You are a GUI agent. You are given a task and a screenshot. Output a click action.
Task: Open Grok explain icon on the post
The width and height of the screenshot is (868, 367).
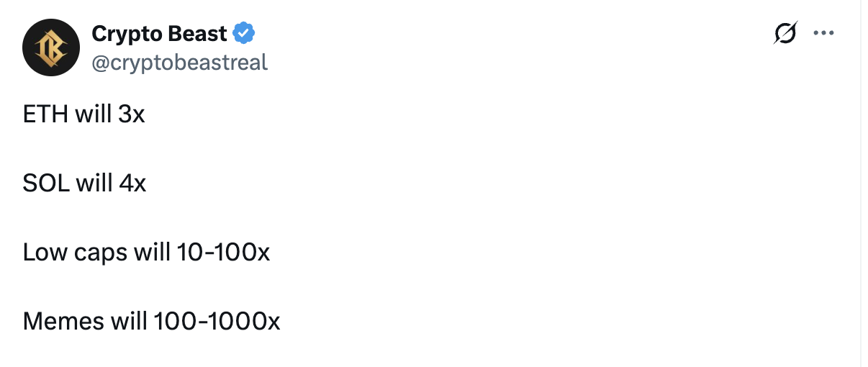[x=785, y=33]
